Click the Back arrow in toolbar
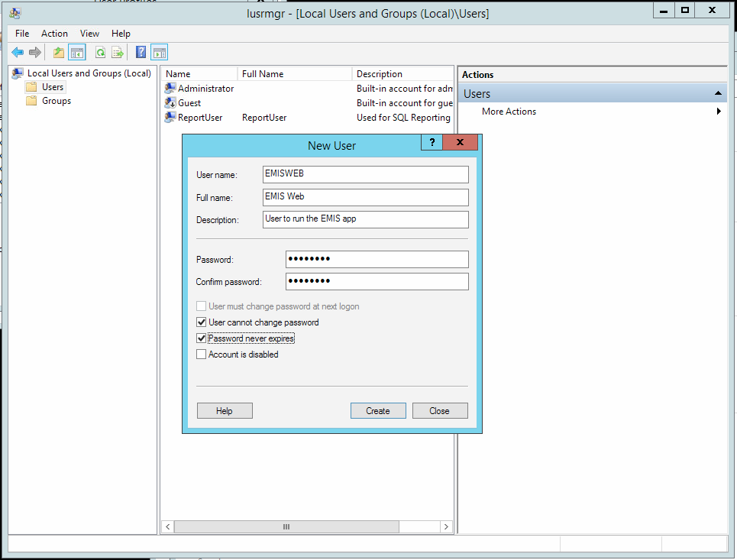The image size is (737, 560). [18, 53]
